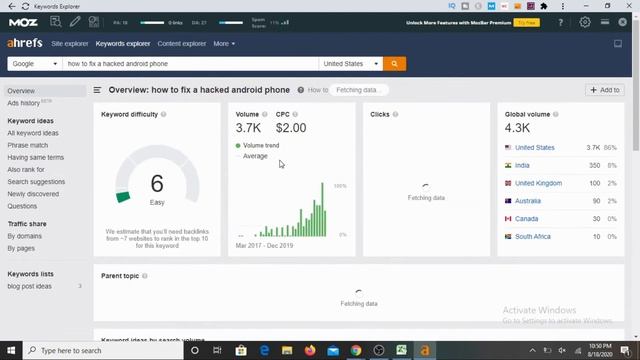Click the CPC info icon
This screenshot has height=360, width=640.
tap(295, 114)
